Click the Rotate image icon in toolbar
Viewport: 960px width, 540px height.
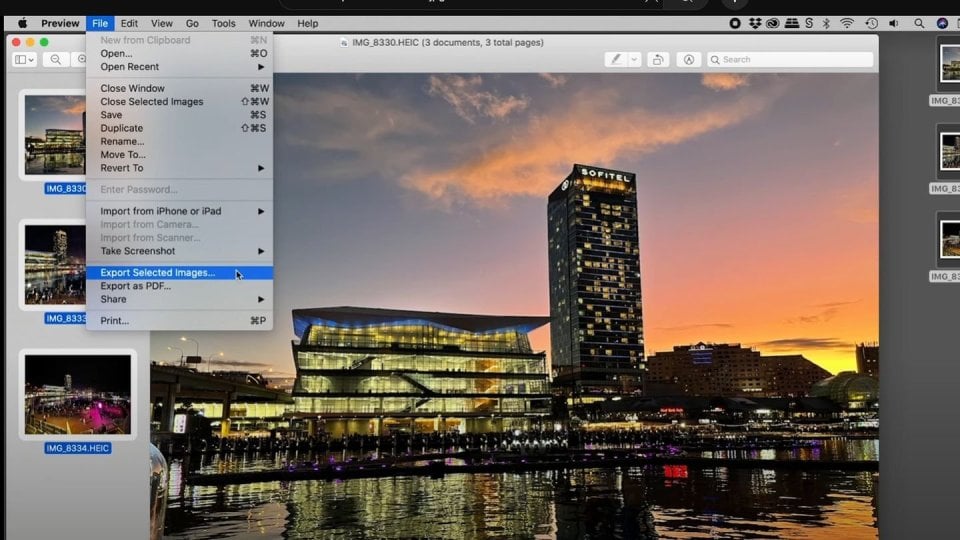pos(658,60)
